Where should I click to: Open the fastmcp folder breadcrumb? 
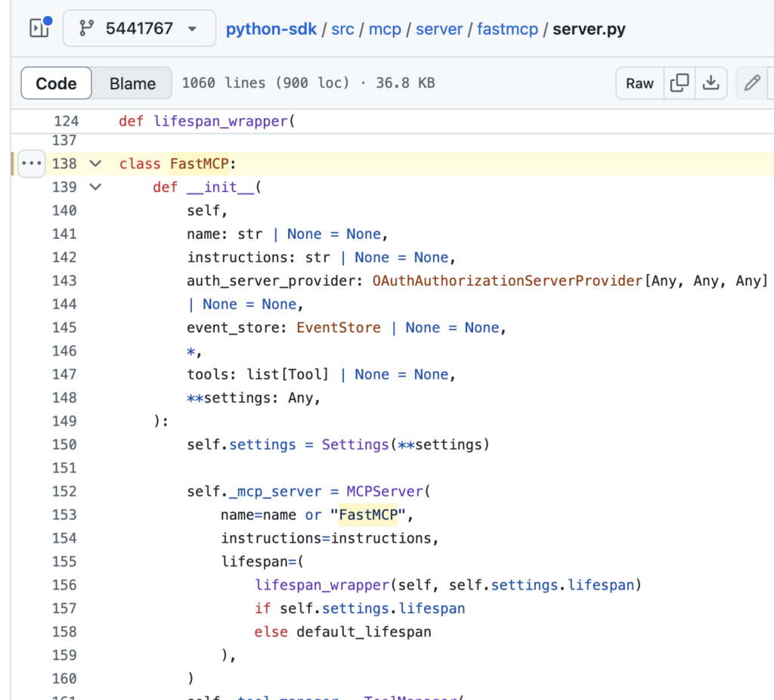pos(507,29)
